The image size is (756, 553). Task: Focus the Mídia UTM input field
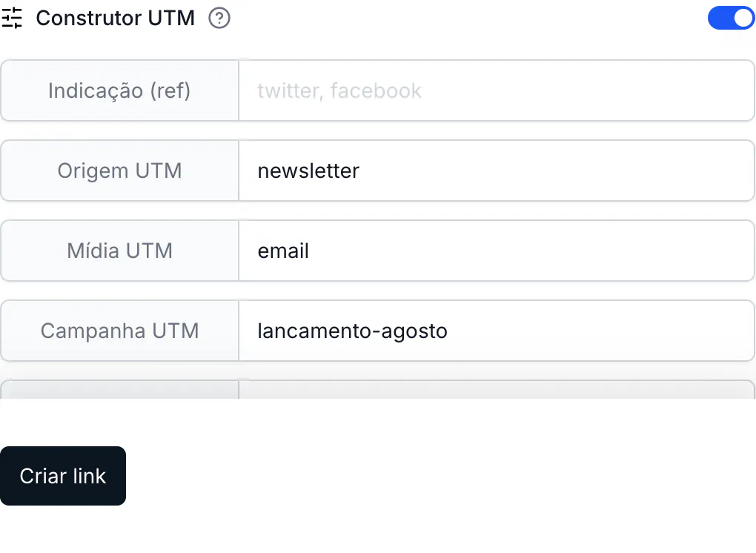497,251
